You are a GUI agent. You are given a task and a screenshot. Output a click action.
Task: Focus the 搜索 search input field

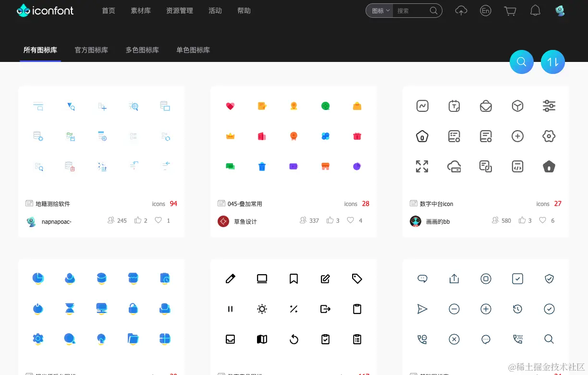tap(411, 11)
